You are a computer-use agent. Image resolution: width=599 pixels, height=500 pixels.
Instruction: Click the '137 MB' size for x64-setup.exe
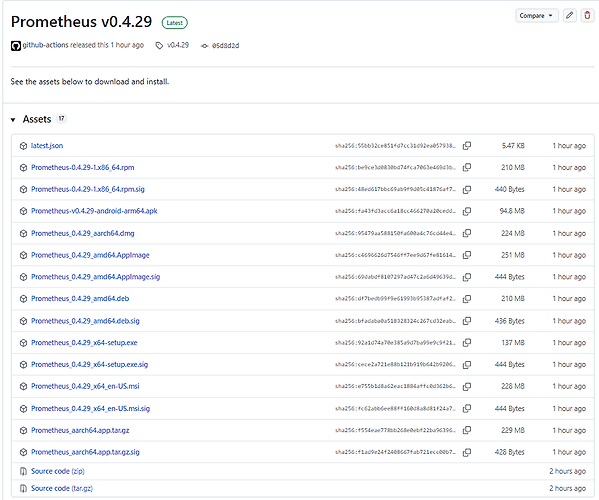pos(513,343)
